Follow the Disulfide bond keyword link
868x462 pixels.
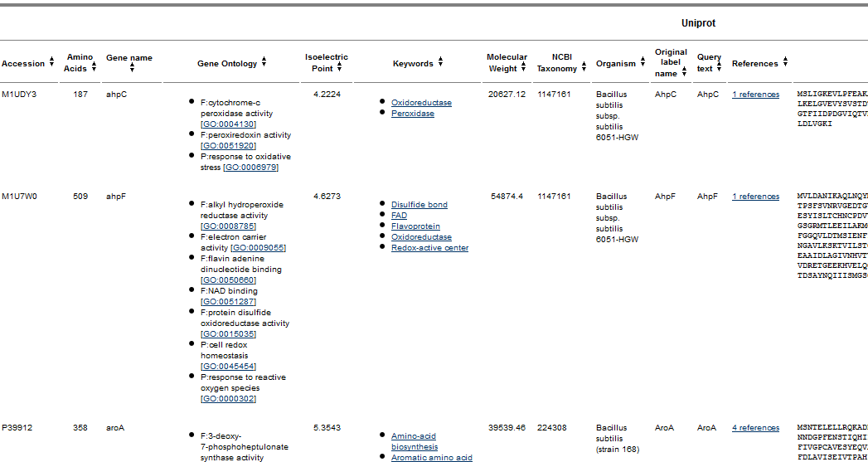tap(419, 205)
